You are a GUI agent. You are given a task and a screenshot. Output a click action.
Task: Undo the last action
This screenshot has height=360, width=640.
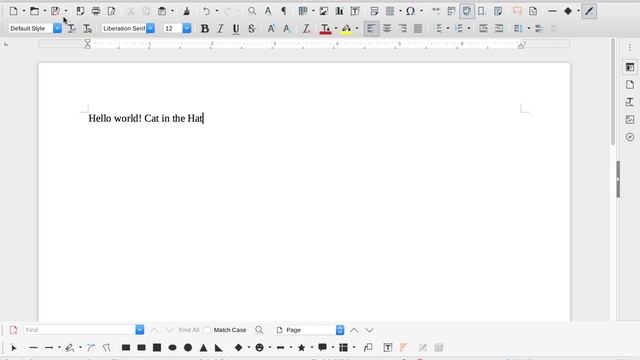pyautogui.click(x=207, y=11)
